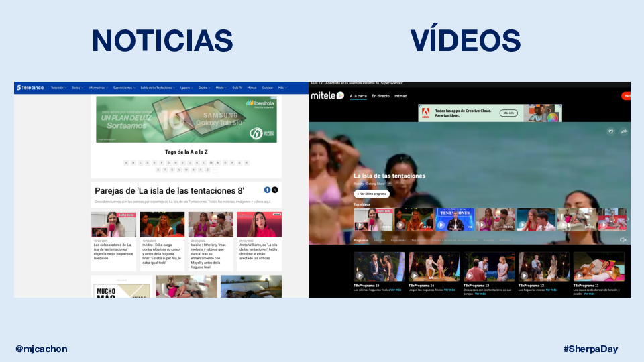Viewport: 644px width, 362px height.
Task: Click the Ver último programa button
Action: click(x=372, y=194)
